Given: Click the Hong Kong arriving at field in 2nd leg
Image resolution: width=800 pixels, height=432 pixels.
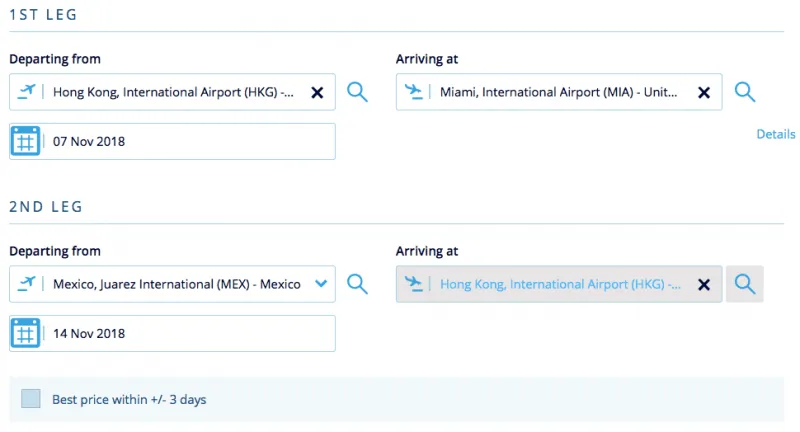Looking at the screenshot, I should click(x=559, y=284).
